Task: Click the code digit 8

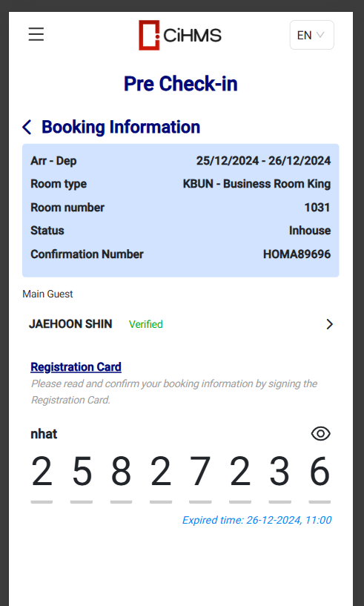Action: pos(121,472)
